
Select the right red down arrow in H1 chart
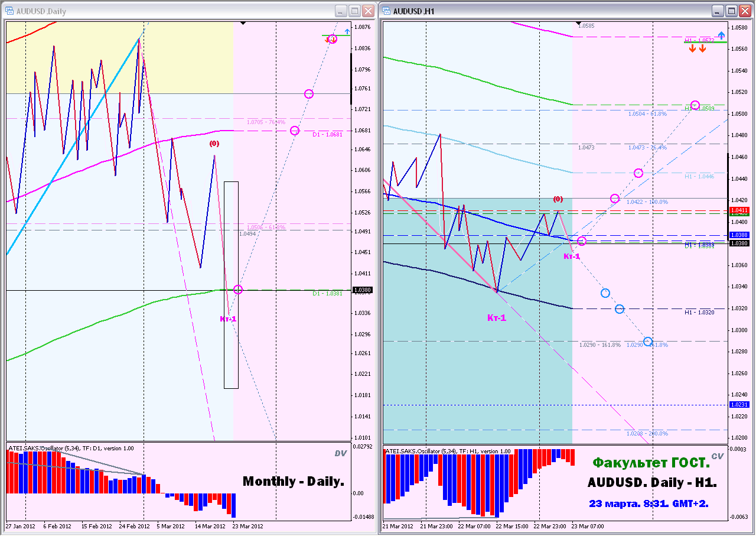(x=702, y=48)
